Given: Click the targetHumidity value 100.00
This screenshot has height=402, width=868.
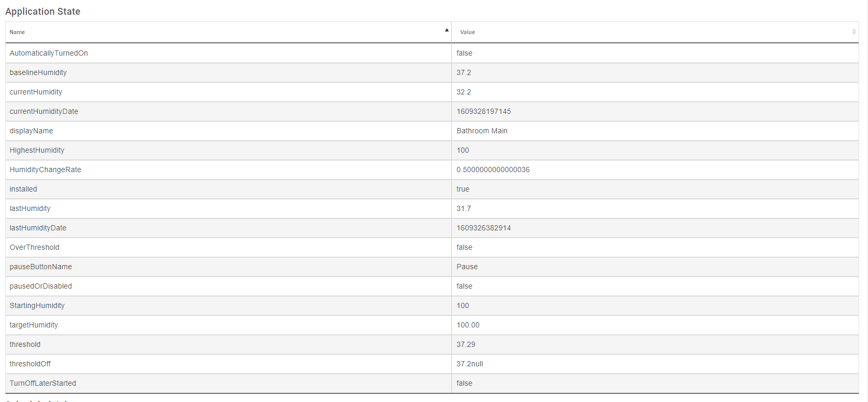Looking at the screenshot, I should (468, 325).
